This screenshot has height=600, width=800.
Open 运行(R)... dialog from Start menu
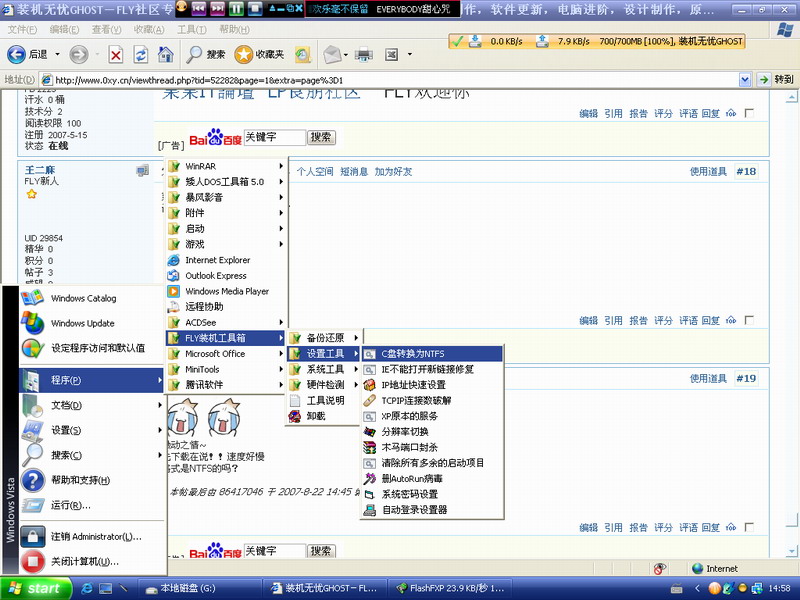(92, 505)
